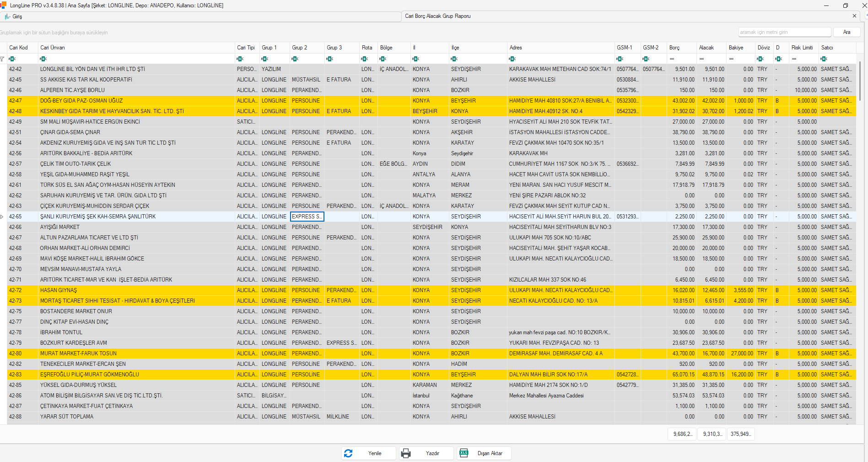Screen dimensions: 868x462
Task: Select row ATOM BİLİŞİM BİLGİSAYAR SAN.VE DIŞ TİC.LTD.ŞTİ.
Action: pos(431,396)
